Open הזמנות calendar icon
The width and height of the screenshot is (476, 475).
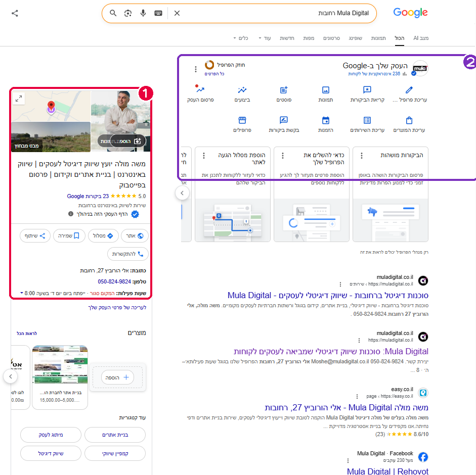pyautogui.click(x=325, y=120)
